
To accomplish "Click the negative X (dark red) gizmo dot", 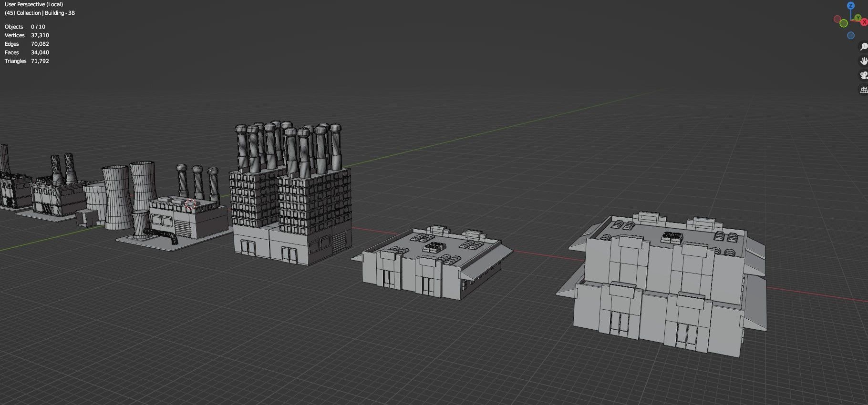I will pyautogui.click(x=837, y=19).
